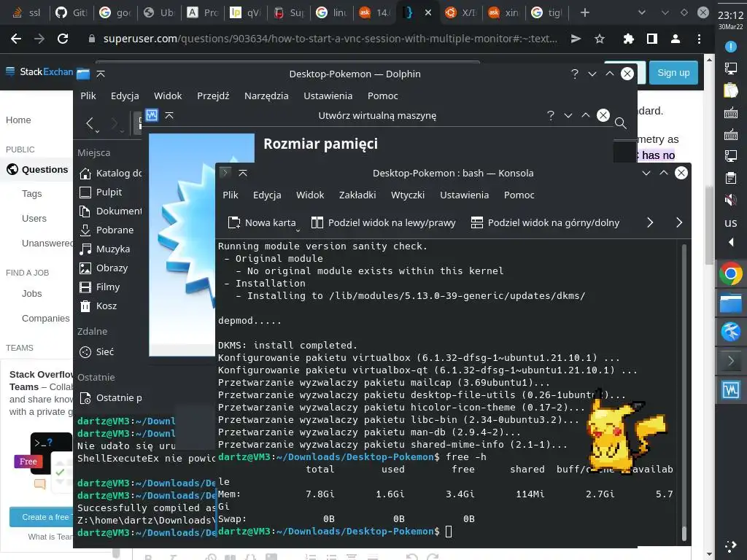Screen dimensions: 747x560
Task: Go back in the Chrome browser
Action: click(16, 39)
